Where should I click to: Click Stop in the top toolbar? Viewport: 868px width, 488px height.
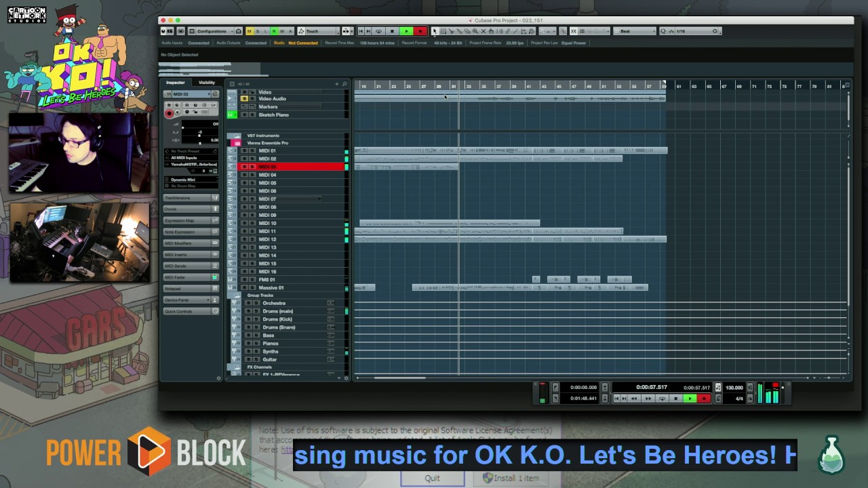coord(392,31)
